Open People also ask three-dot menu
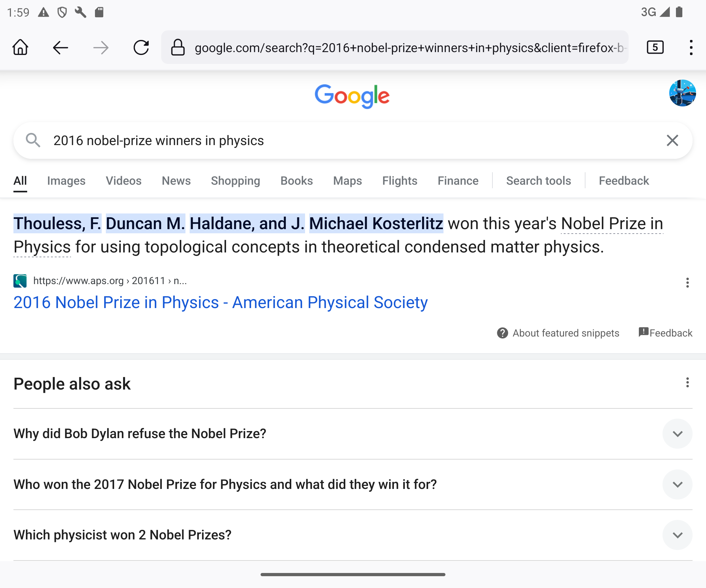Image resolution: width=706 pixels, height=588 pixels. click(687, 383)
